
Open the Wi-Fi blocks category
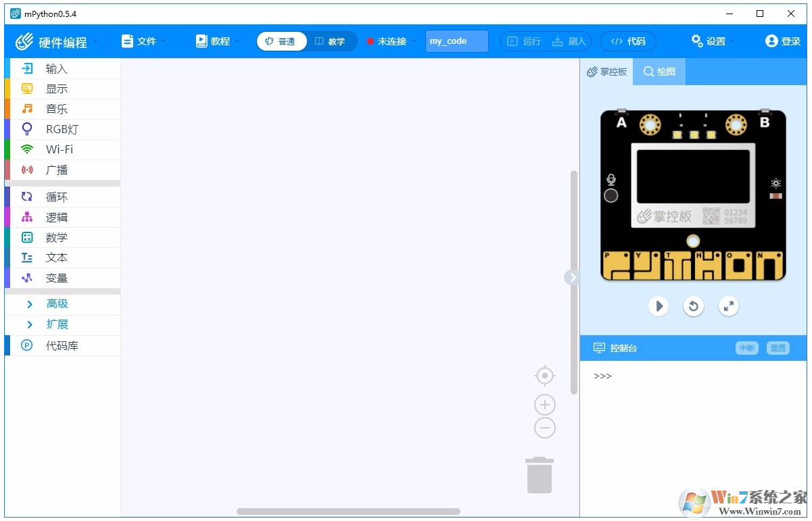[x=56, y=149]
